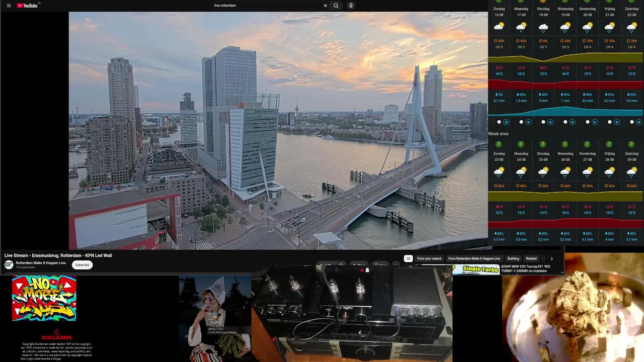Image resolution: width=644 pixels, height=362 pixels.
Task: Open '825HP BMW 335i Touring E91' video title
Action: [526, 268]
